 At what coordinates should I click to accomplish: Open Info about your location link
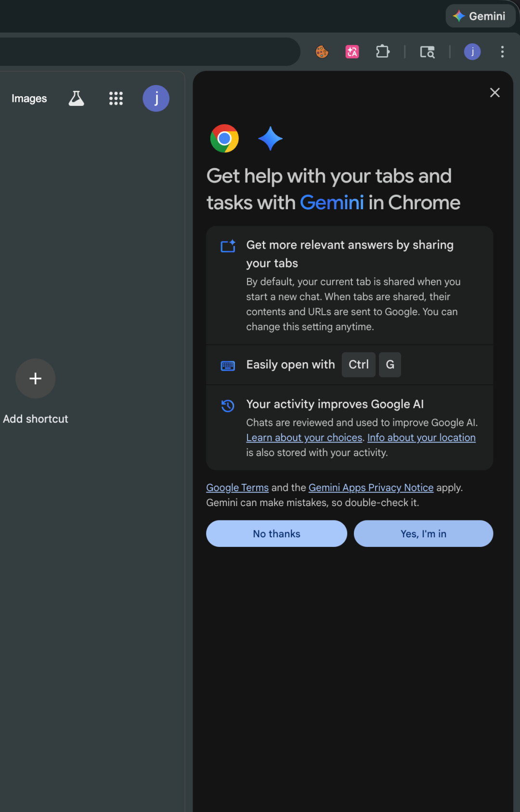pyautogui.click(x=421, y=438)
